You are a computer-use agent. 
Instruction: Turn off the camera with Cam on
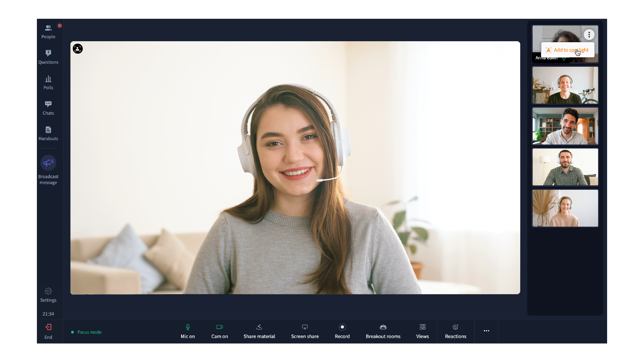click(x=220, y=331)
